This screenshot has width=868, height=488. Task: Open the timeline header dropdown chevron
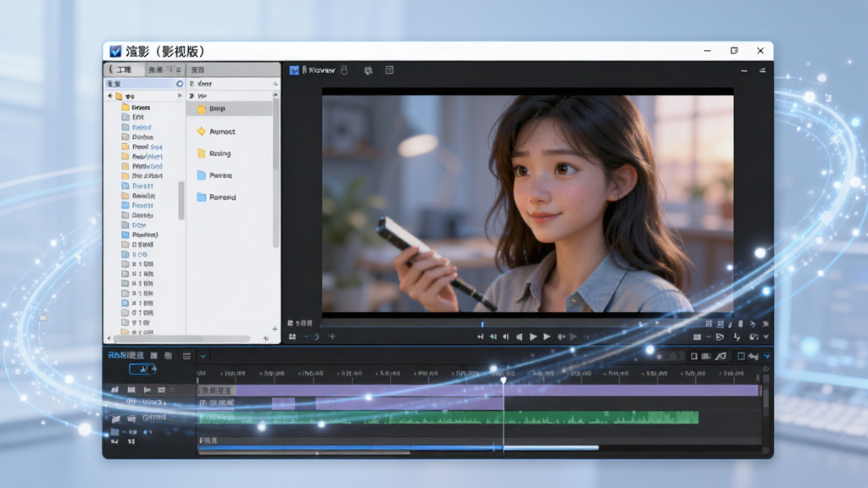click(203, 357)
